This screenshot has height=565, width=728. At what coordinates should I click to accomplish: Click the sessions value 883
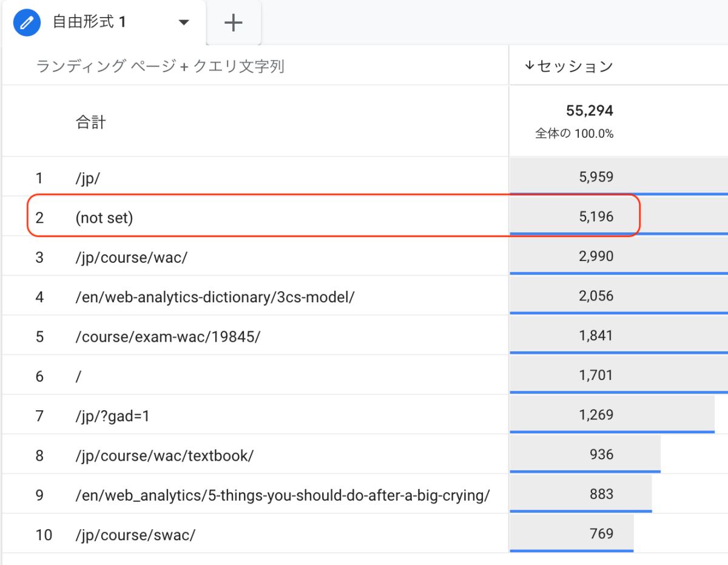[602, 494]
